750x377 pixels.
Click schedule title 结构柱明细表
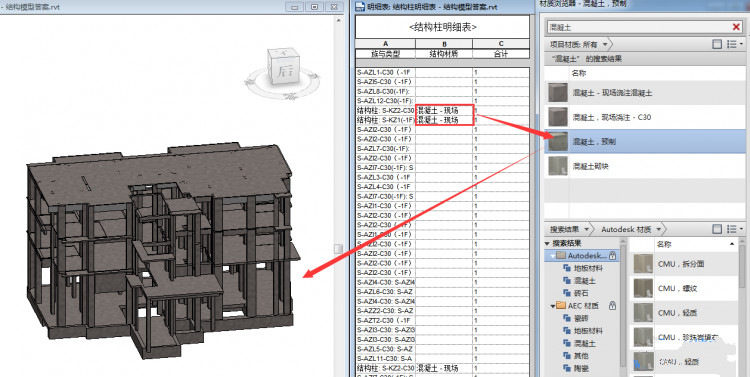coord(442,27)
